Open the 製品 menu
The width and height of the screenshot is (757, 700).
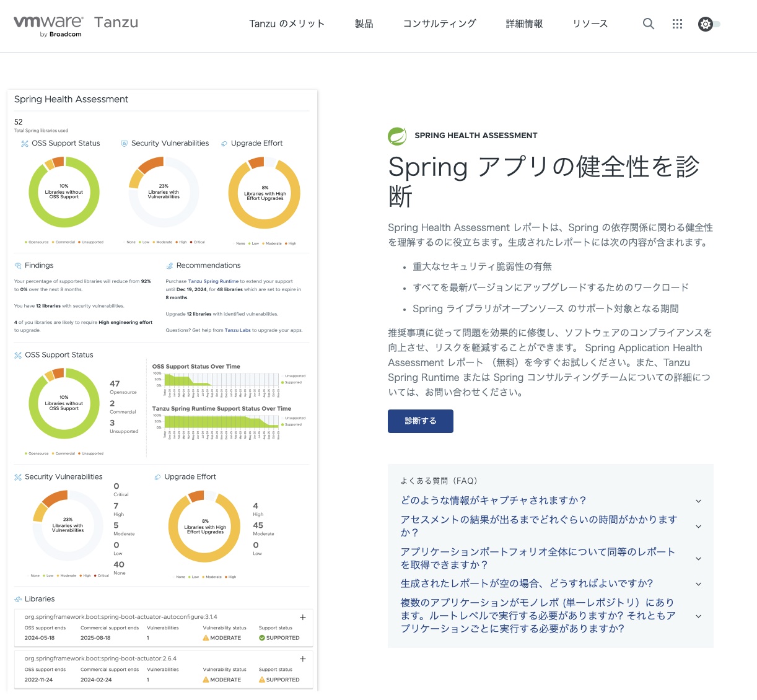tap(364, 24)
